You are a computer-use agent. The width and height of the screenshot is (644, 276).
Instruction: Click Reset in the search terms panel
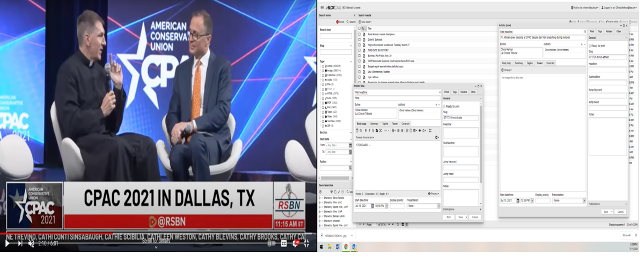[340, 22]
